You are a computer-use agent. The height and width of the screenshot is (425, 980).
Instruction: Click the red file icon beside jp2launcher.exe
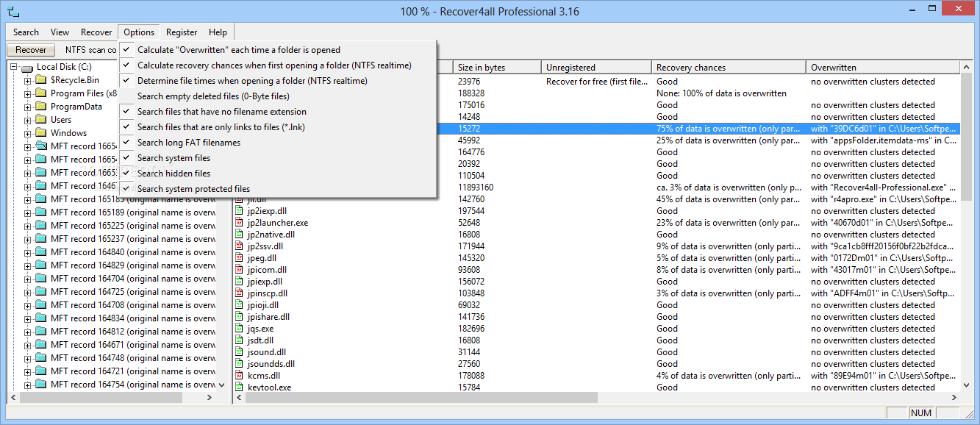(x=240, y=223)
